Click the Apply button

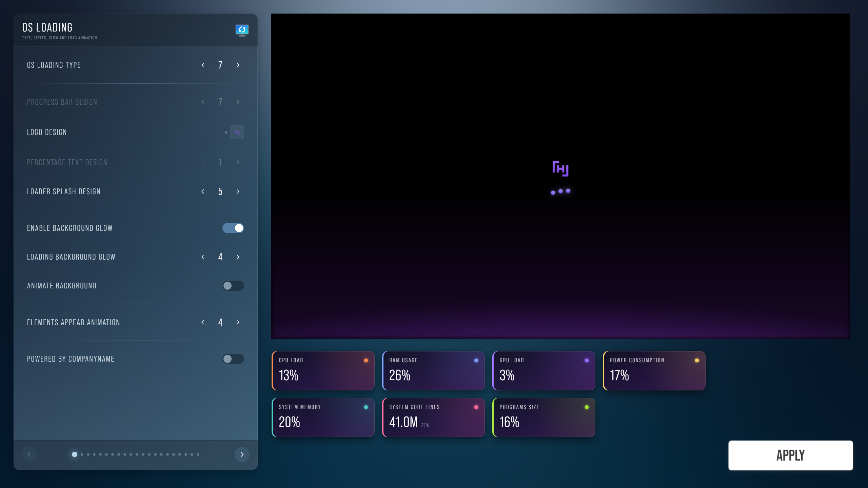click(791, 455)
